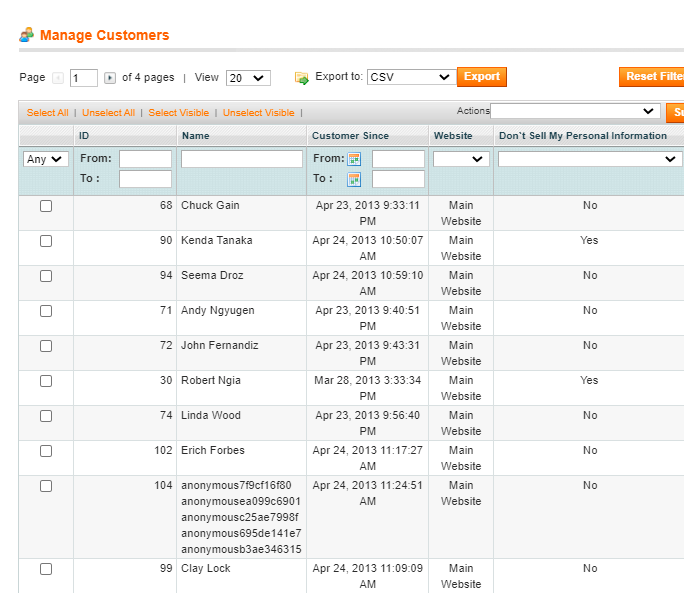Click the orange Export button
This screenshot has height=593, width=684.
click(482, 77)
